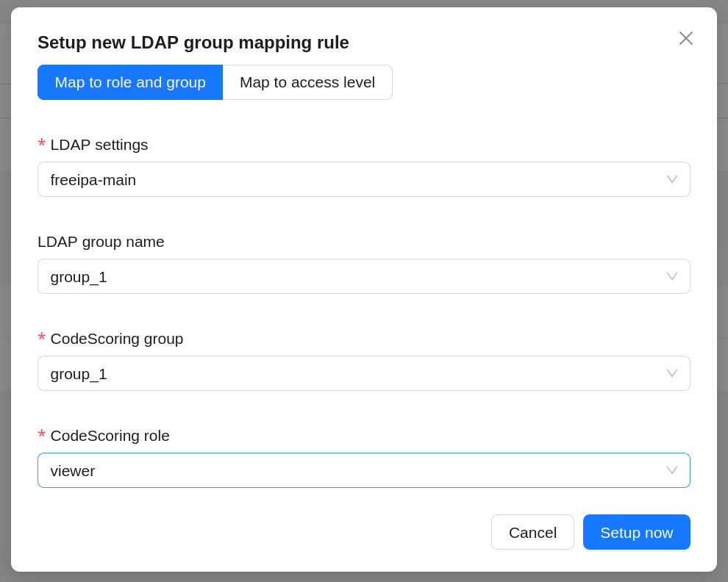Viewport: 728px width, 582px height.
Task: Click the 'LDAP group name' field label
Action: [101, 242]
